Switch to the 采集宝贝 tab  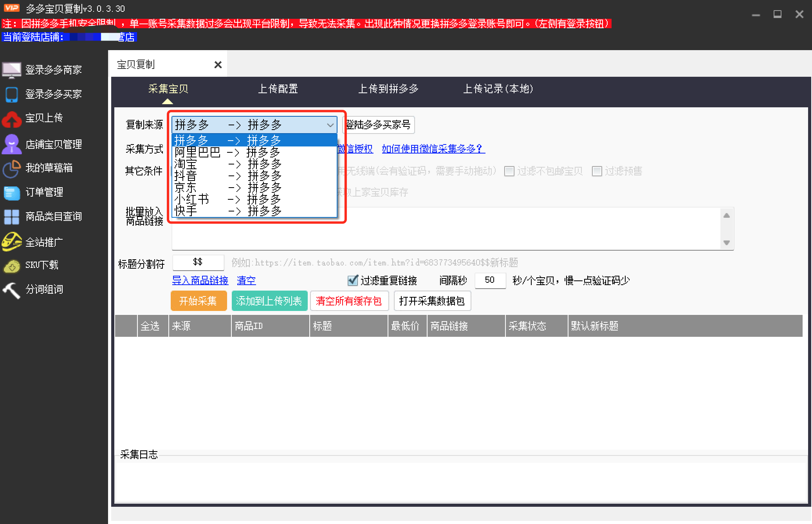[x=168, y=89]
